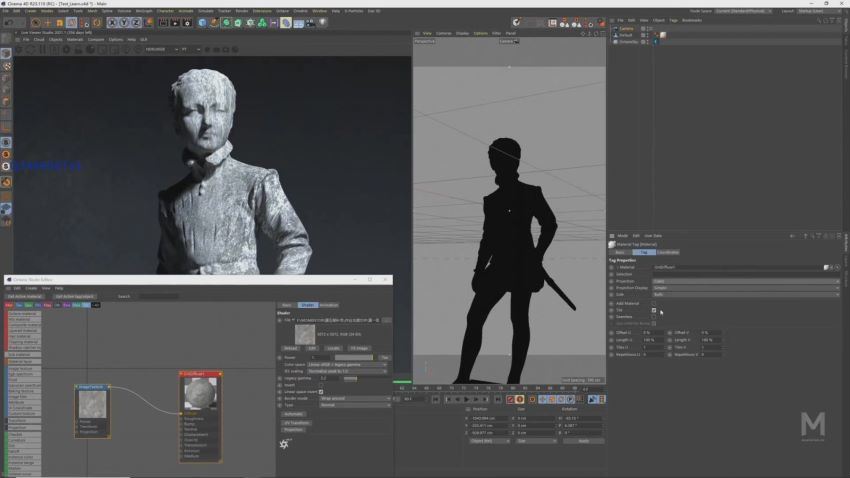
Task: Click Render to Picture Viewer icon
Action: 175,23
